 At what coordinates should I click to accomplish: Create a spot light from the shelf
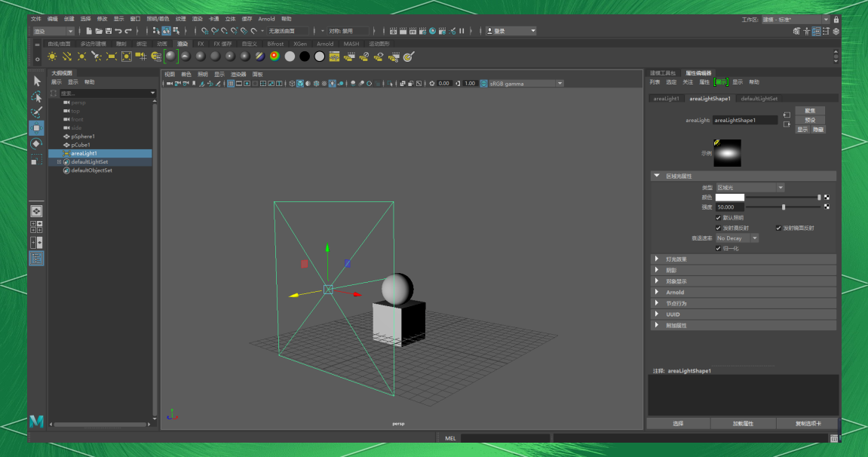(97, 57)
